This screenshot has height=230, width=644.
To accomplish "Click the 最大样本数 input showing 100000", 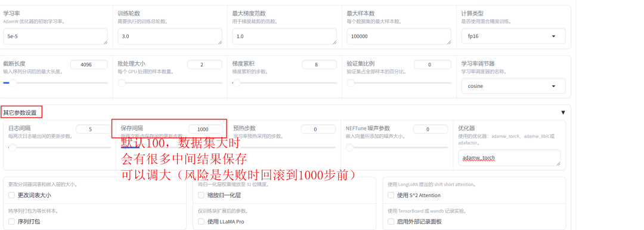I will pos(399,36).
